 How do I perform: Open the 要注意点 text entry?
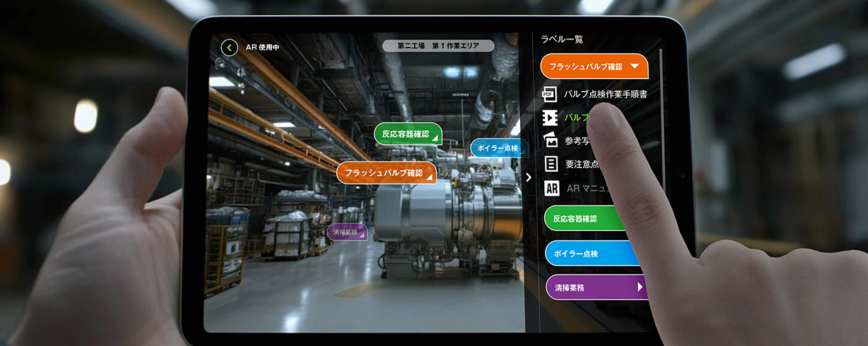tap(581, 164)
